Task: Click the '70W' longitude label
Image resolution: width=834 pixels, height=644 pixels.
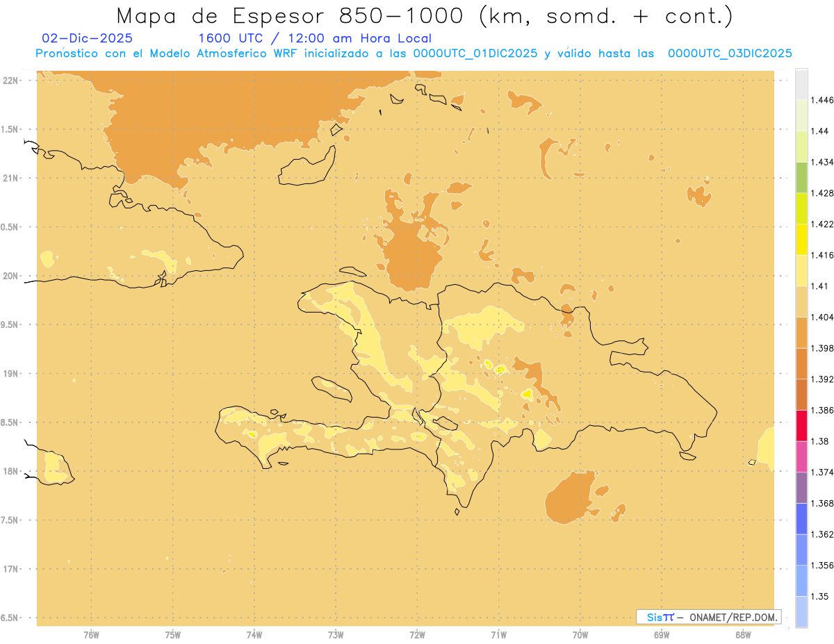Action: (x=580, y=635)
